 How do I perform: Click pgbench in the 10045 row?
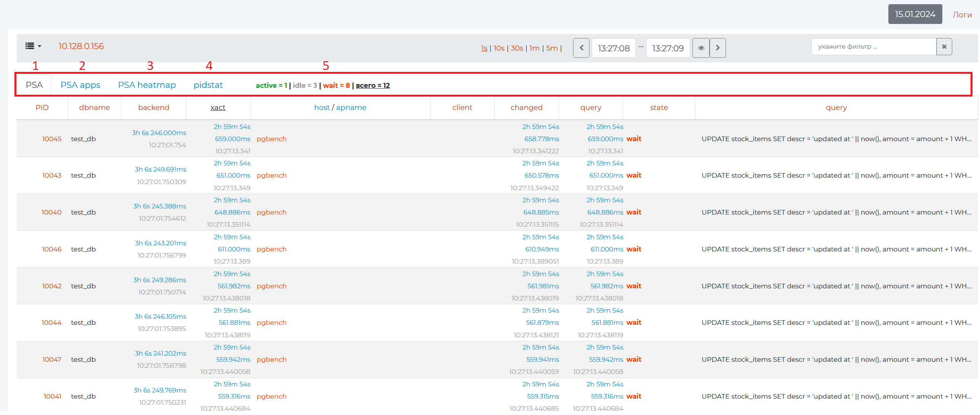(272, 139)
